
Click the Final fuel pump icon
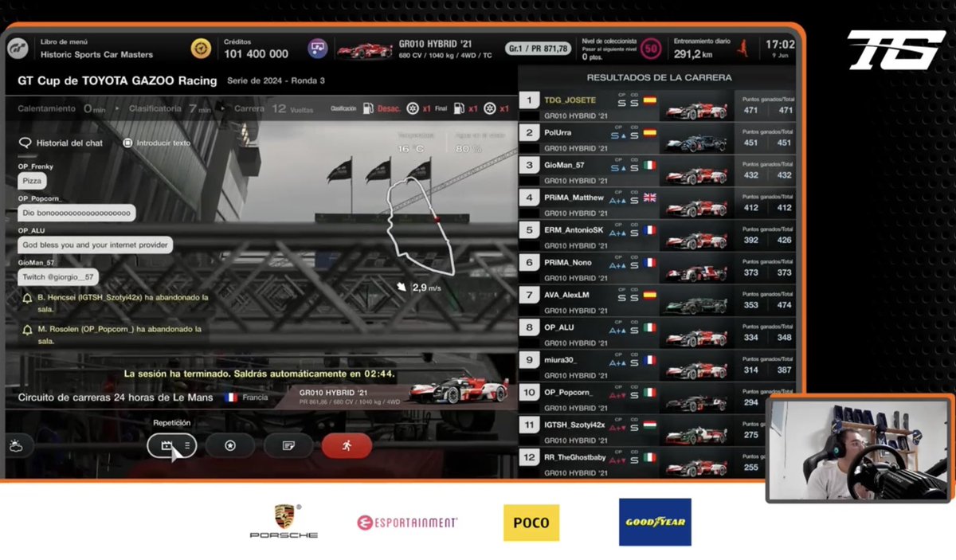click(x=458, y=108)
